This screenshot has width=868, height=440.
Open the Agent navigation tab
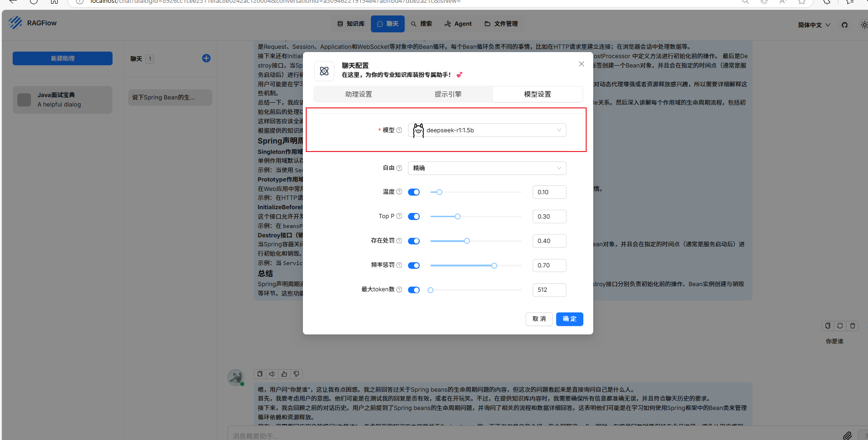[458, 24]
